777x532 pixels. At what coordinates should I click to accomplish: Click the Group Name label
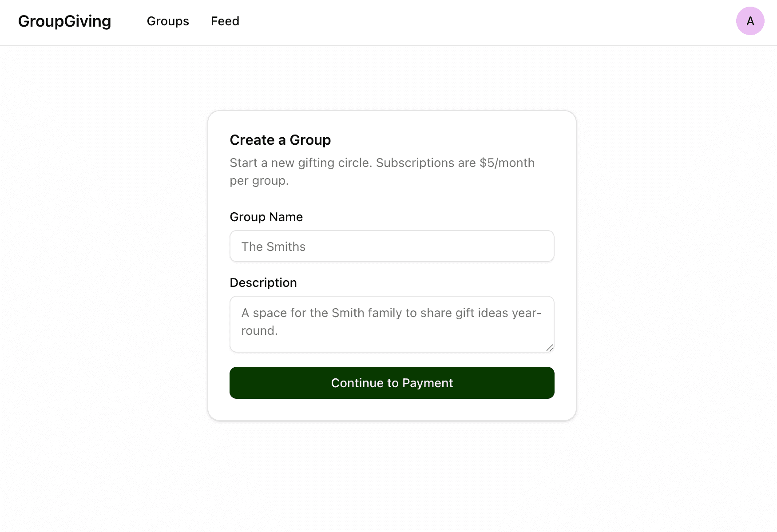pos(266,217)
